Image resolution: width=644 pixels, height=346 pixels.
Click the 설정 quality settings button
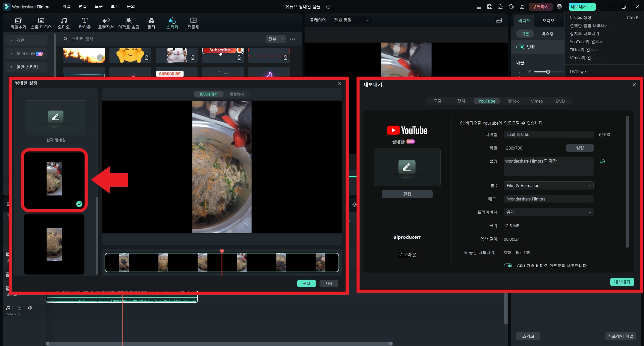point(580,148)
